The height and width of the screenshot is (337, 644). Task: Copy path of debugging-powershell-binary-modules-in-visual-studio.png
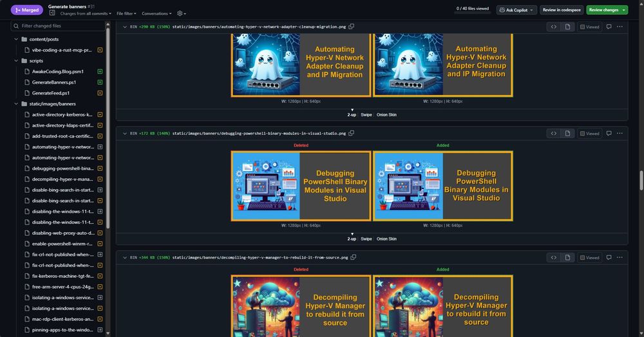(351, 133)
